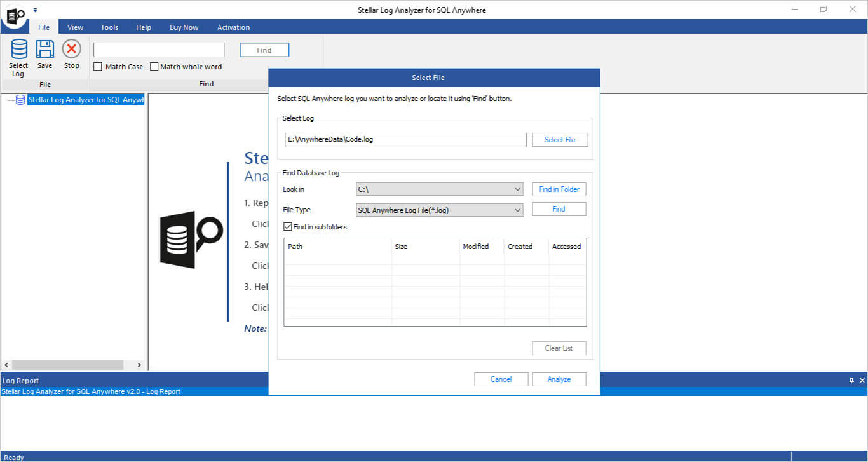Open the Help ribbon tab
The width and height of the screenshot is (868, 462).
click(144, 27)
